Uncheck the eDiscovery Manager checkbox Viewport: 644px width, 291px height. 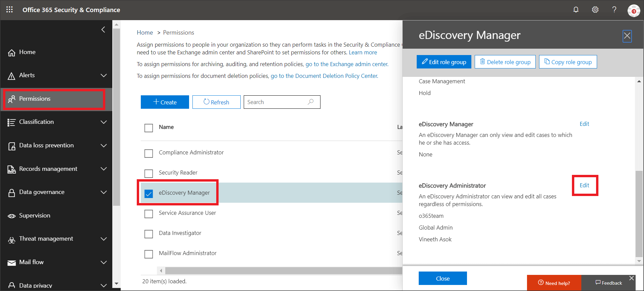(149, 194)
